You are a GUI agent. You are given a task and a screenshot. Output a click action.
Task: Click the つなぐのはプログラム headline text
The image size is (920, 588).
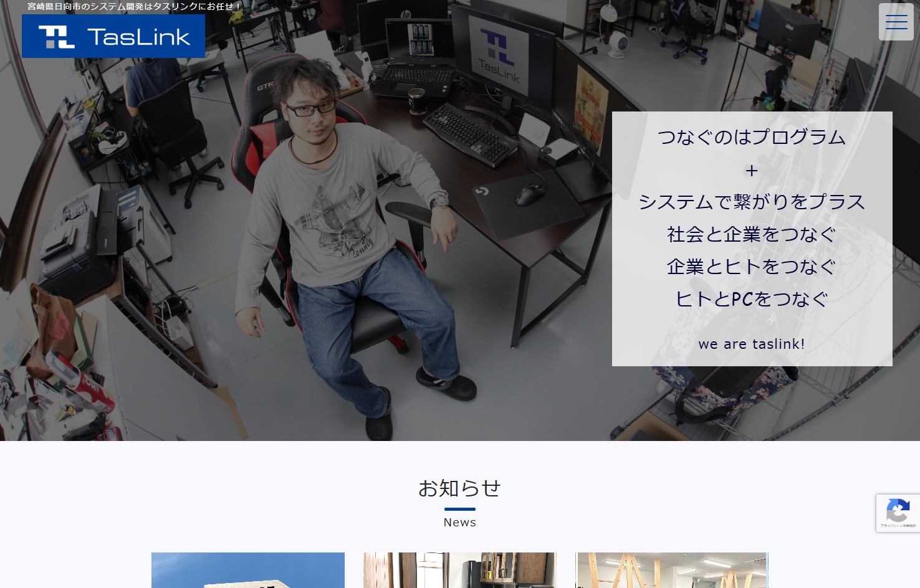[x=752, y=137]
